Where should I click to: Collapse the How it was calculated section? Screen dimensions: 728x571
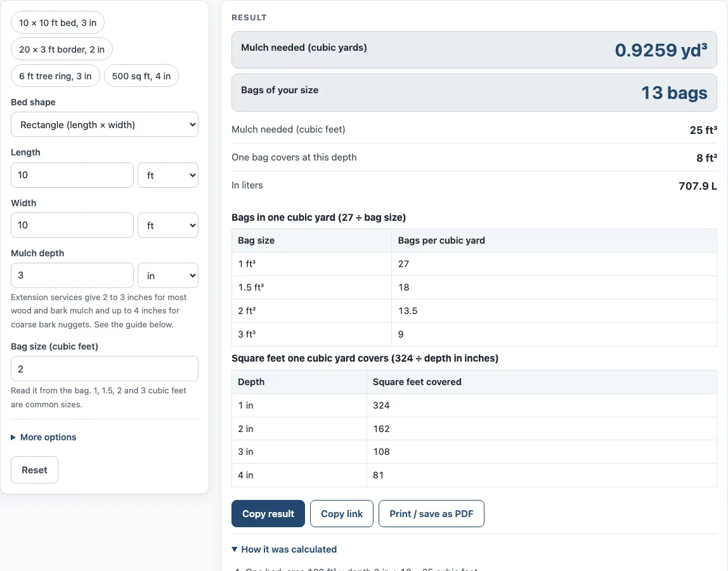[284, 549]
